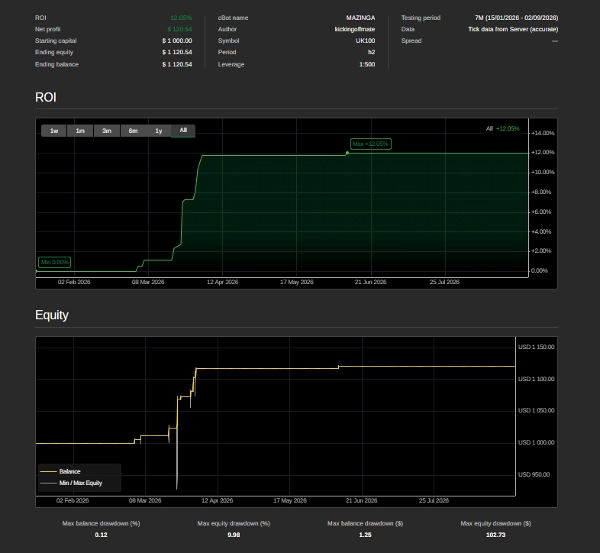Screen dimensions: 600x553
Task: Click the ROI section heading
Action: 46,97
